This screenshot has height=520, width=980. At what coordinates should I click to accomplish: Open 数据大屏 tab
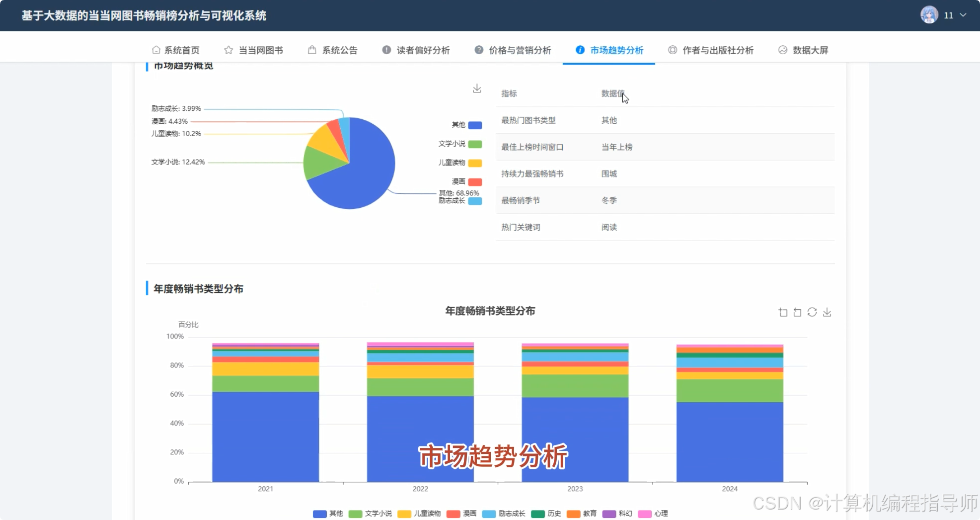pyautogui.click(x=803, y=50)
